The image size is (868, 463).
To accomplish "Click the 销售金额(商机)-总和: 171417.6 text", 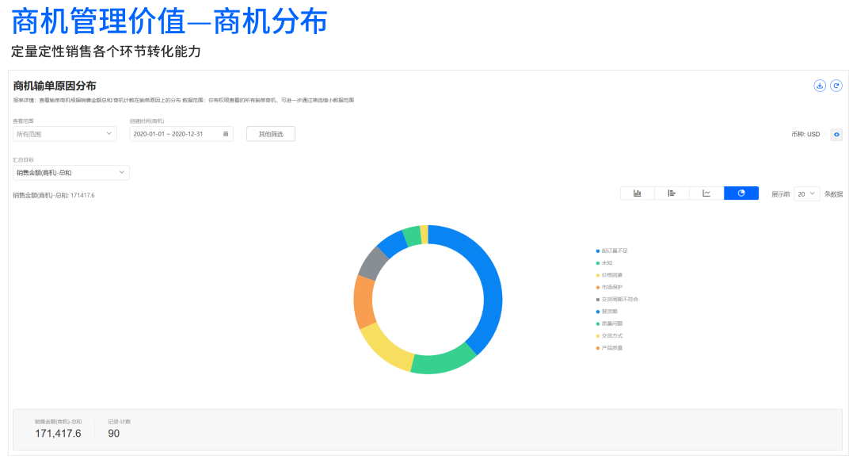I will tap(54, 196).
